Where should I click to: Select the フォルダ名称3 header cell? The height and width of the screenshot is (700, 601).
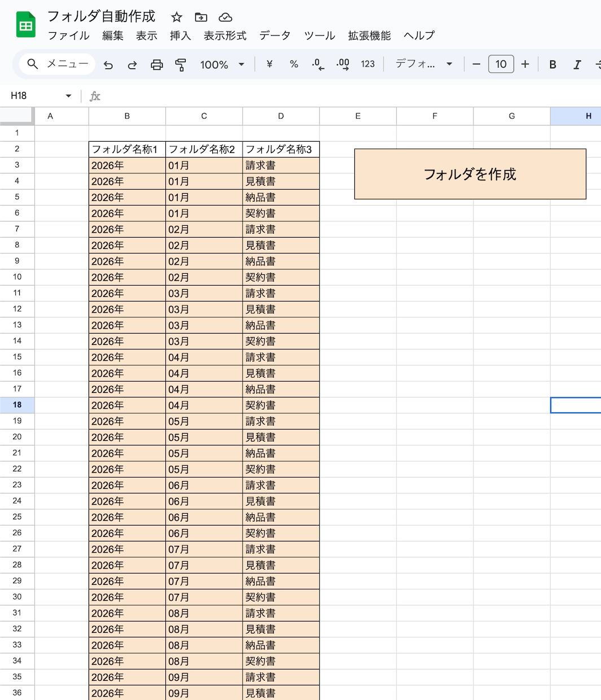tap(281, 149)
